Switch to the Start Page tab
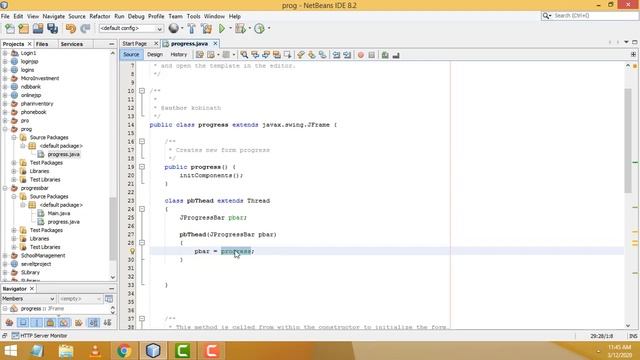Image resolution: width=640 pixels, height=360 pixels. [x=134, y=43]
